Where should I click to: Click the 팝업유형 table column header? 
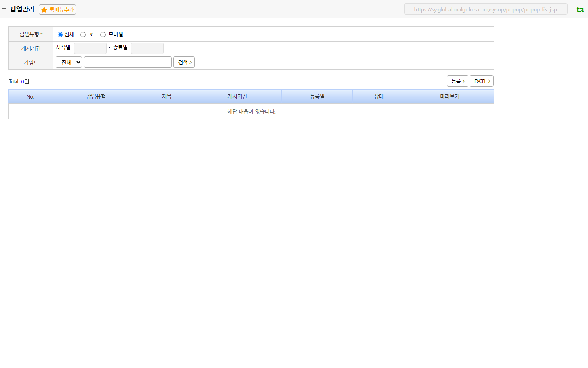(x=96, y=96)
